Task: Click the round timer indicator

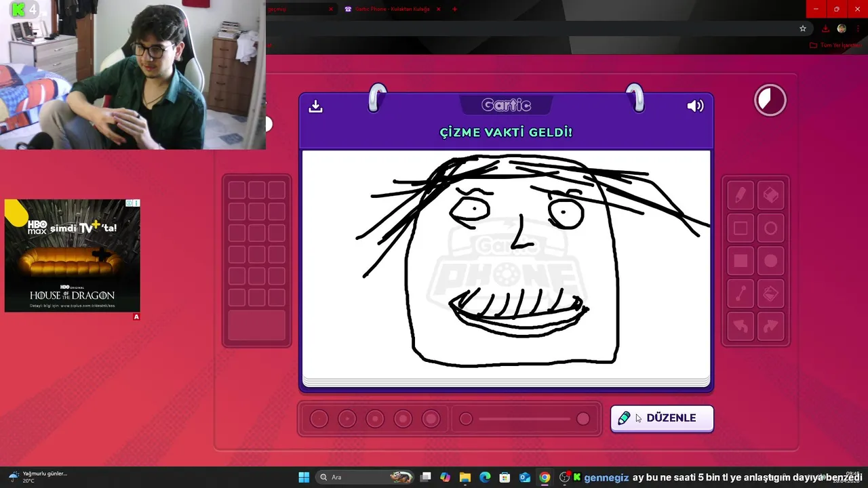Action: (x=770, y=100)
